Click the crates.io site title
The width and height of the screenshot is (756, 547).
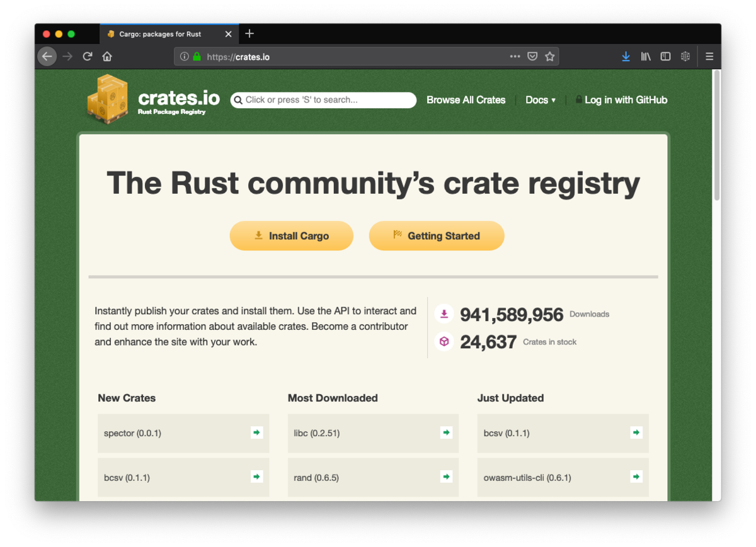pos(179,98)
